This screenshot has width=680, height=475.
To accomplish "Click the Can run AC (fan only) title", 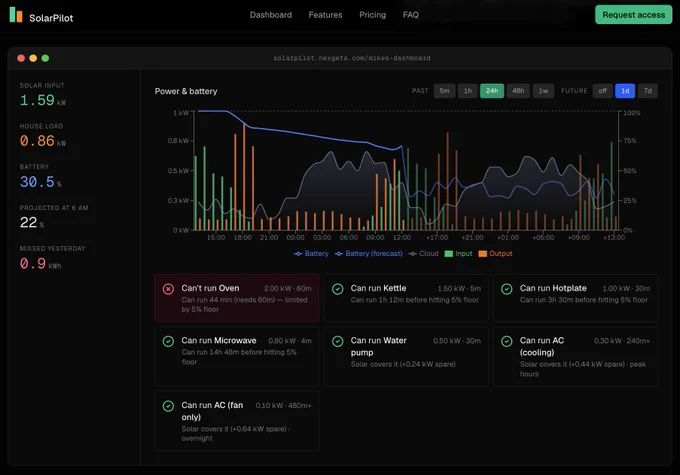I will pos(212,411).
